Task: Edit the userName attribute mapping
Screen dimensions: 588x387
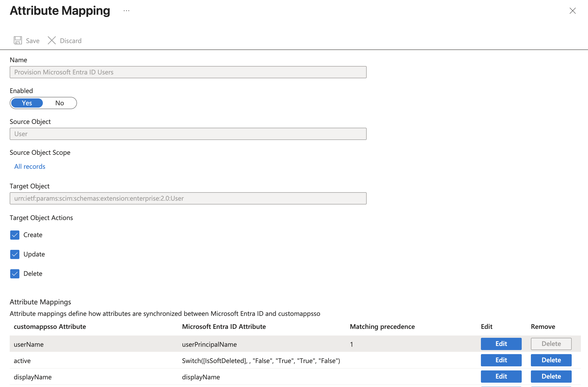Action: (x=501, y=344)
